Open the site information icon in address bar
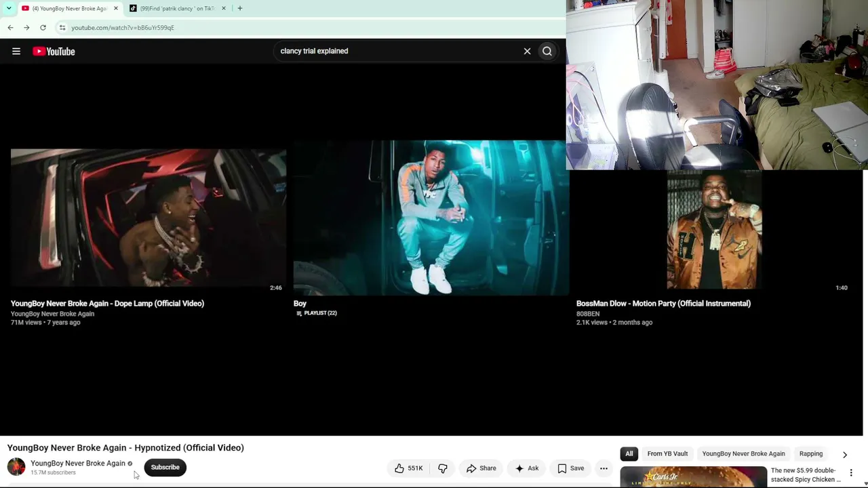This screenshot has width=868, height=488. (62, 28)
